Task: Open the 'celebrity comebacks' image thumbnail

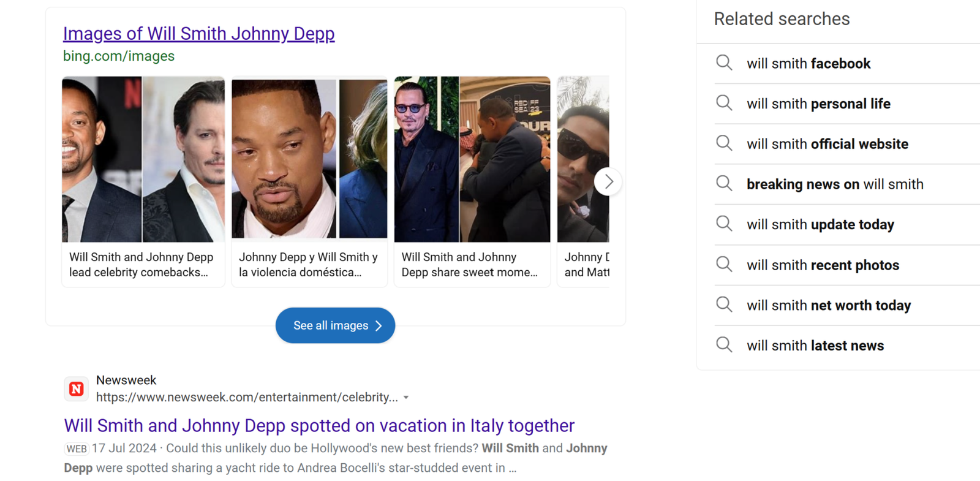Action: pos(143,159)
